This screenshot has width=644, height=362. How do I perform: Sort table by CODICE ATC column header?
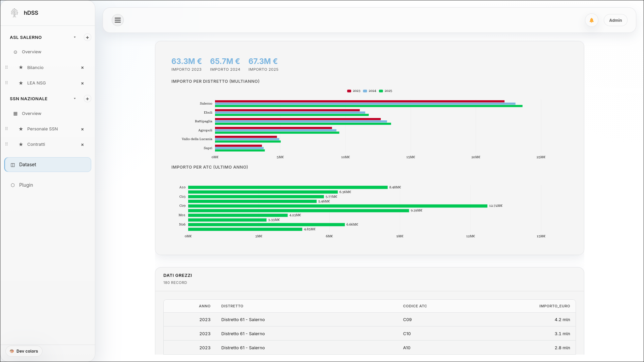(x=415, y=306)
